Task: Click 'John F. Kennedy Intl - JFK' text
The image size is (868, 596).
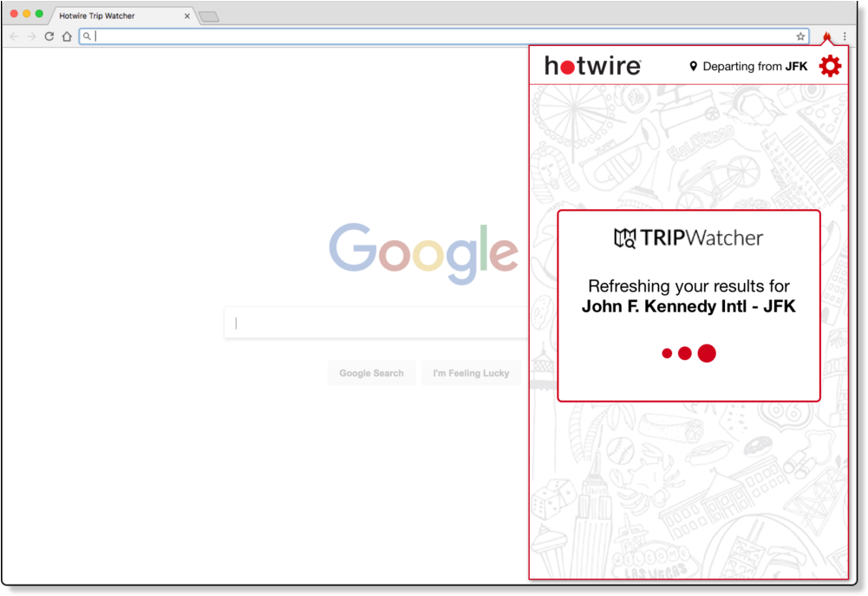Action: point(689,306)
